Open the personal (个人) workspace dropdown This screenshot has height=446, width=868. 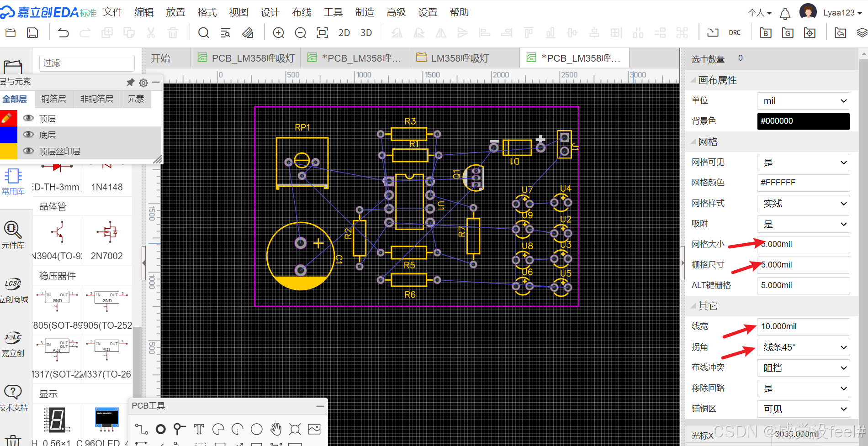click(760, 13)
